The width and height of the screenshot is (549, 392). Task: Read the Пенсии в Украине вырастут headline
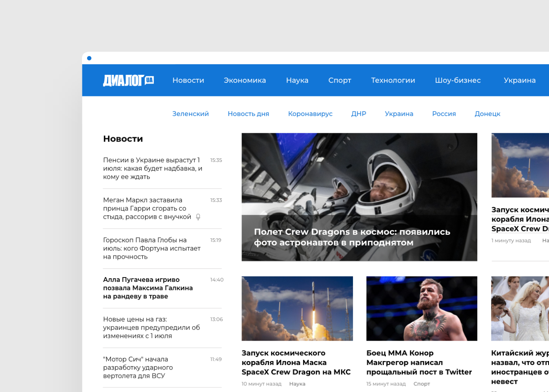[153, 169]
